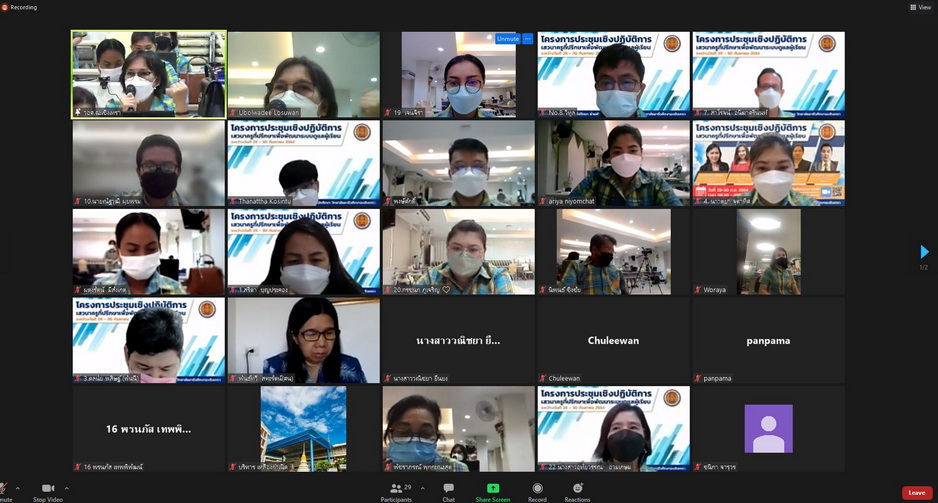938x503 pixels.
Task: Click the Recording indicator
Action: [x=19, y=7]
